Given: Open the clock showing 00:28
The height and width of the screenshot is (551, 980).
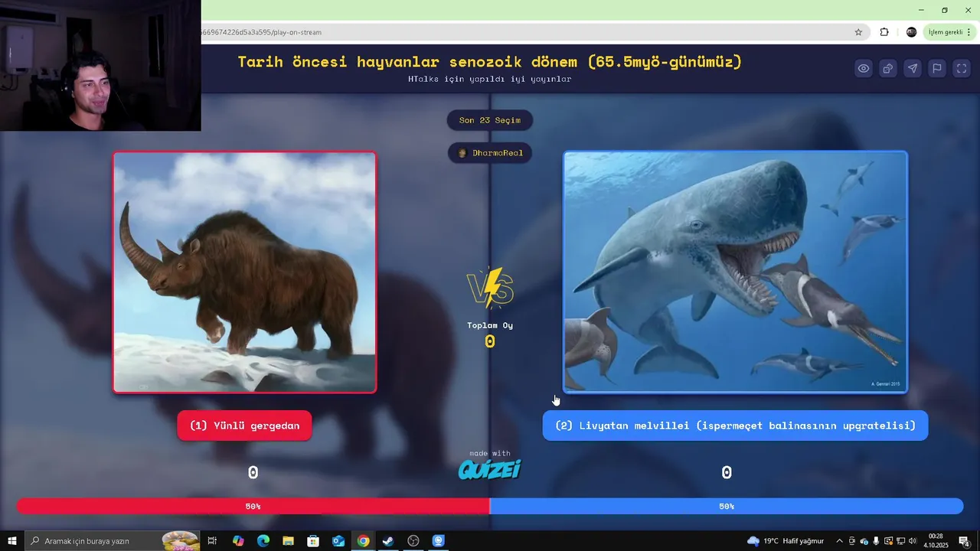Looking at the screenshot, I should 936,541.
